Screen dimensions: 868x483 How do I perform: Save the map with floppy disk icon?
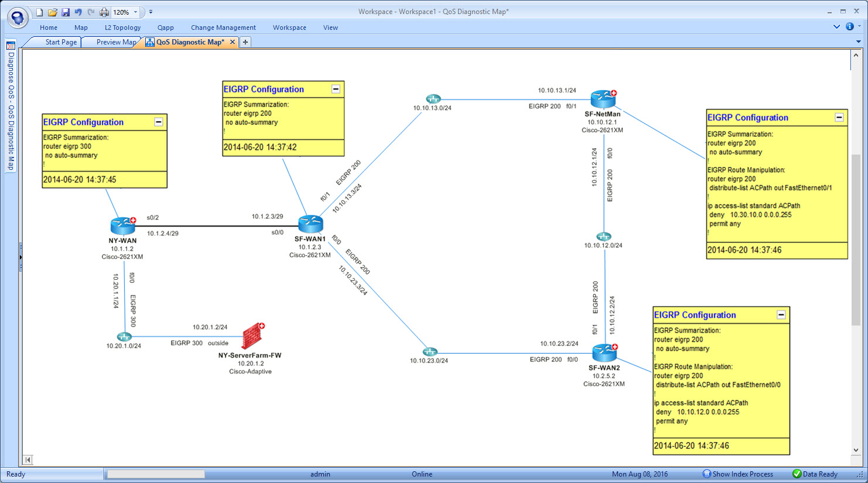[x=66, y=12]
